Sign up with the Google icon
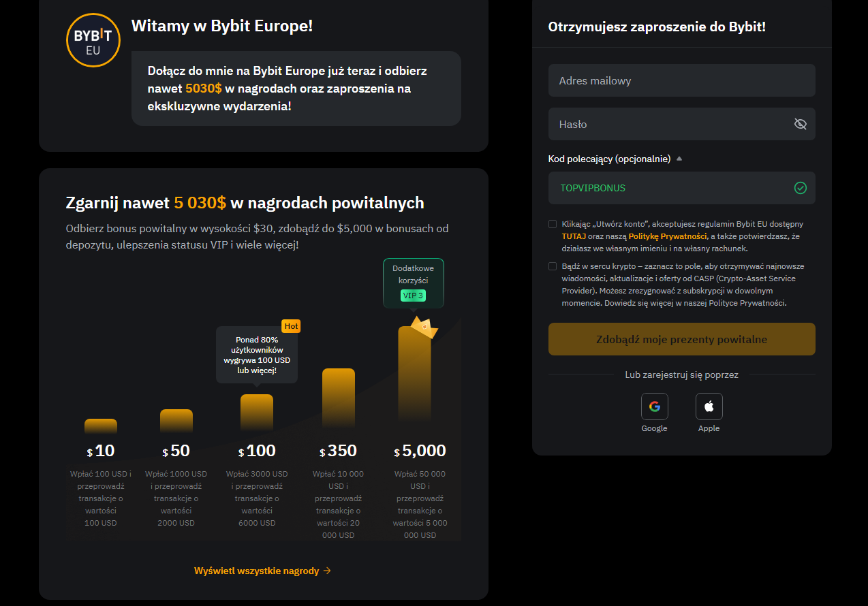 coord(654,406)
